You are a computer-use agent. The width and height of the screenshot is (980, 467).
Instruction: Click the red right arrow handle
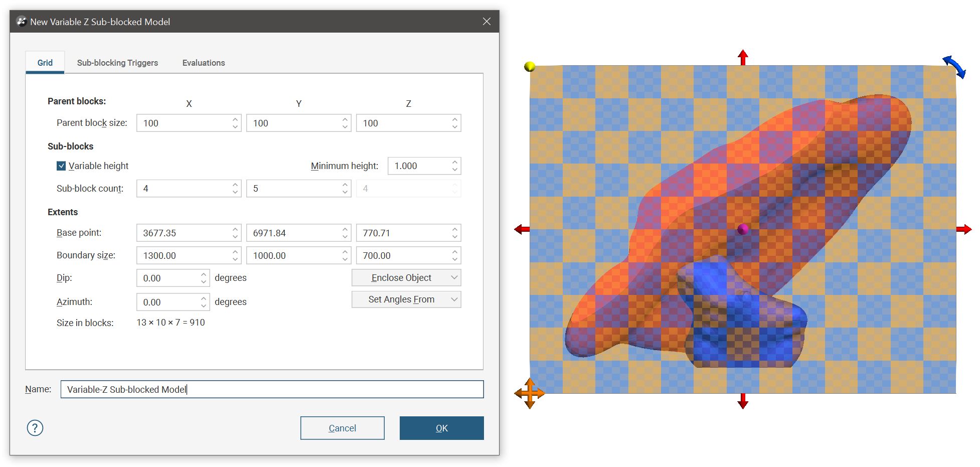964,229
